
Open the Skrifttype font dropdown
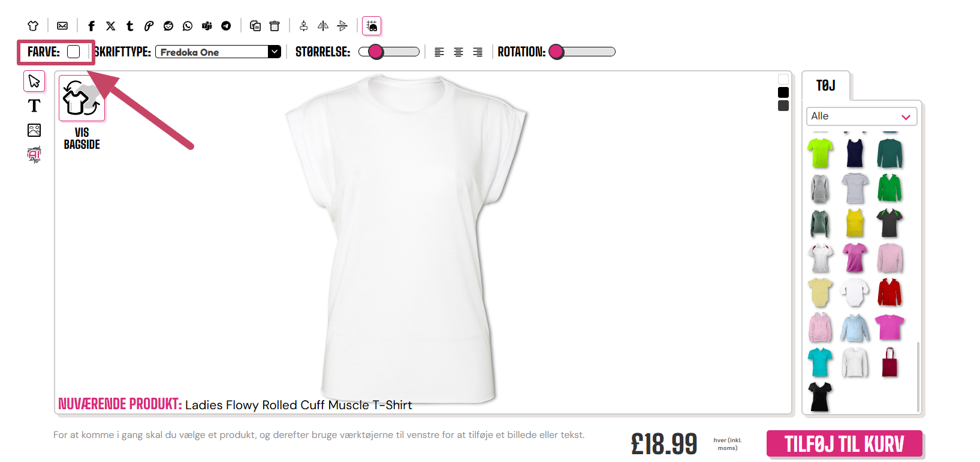tap(218, 52)
